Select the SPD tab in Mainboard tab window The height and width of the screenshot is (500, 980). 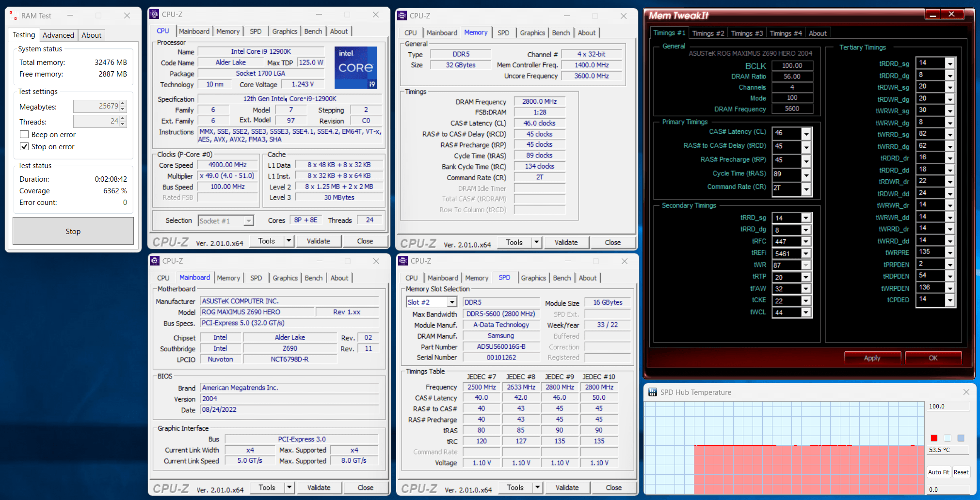(x=256, y=278)
